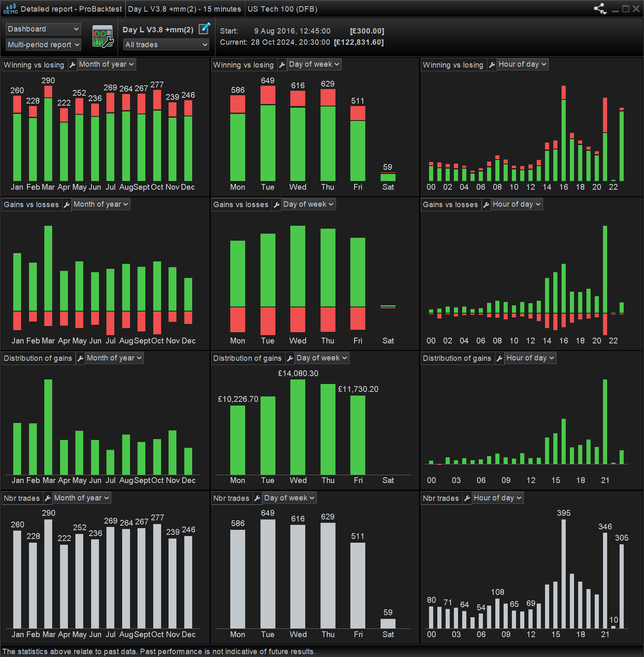Open Month of year dropdown next to Nbr trades

[x=82, y=498]
